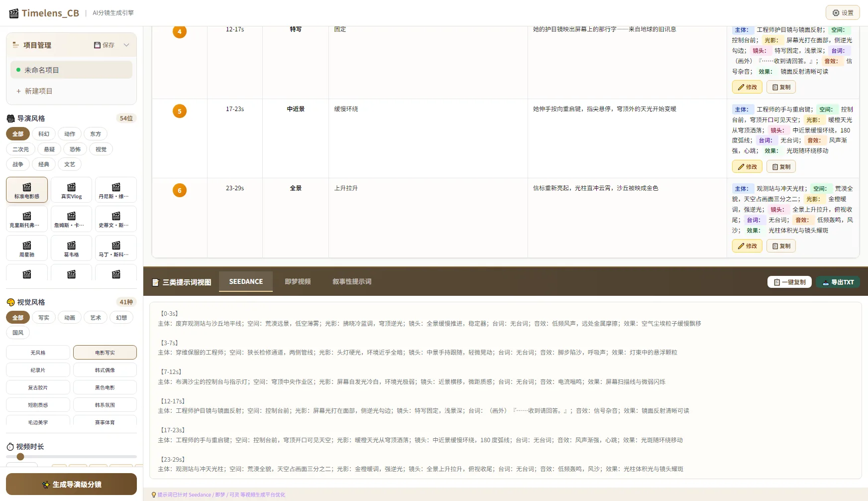Click 生成导演级分镜 generate button
Viewport: 868px width, 501px height.
[71, 484]
